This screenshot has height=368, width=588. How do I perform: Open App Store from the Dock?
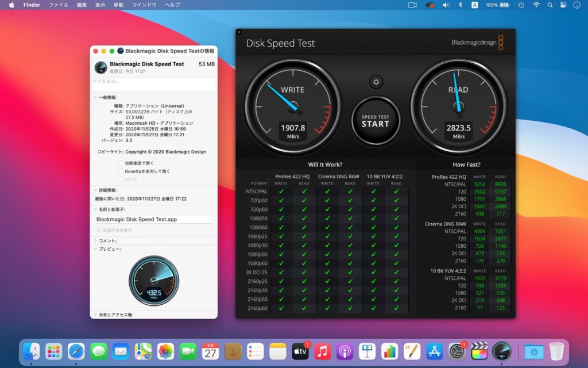[x=434, y=351]
